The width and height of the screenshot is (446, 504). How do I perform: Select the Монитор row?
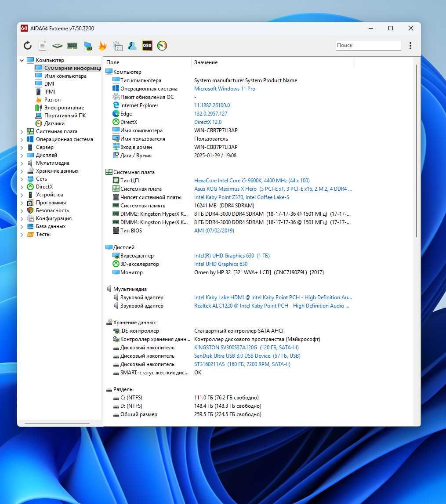coord(229,272)
